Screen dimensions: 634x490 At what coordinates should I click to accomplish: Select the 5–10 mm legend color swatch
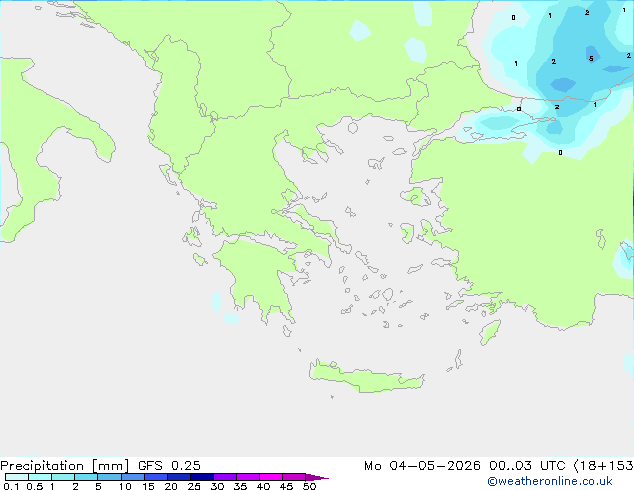[x=109, y=477]
